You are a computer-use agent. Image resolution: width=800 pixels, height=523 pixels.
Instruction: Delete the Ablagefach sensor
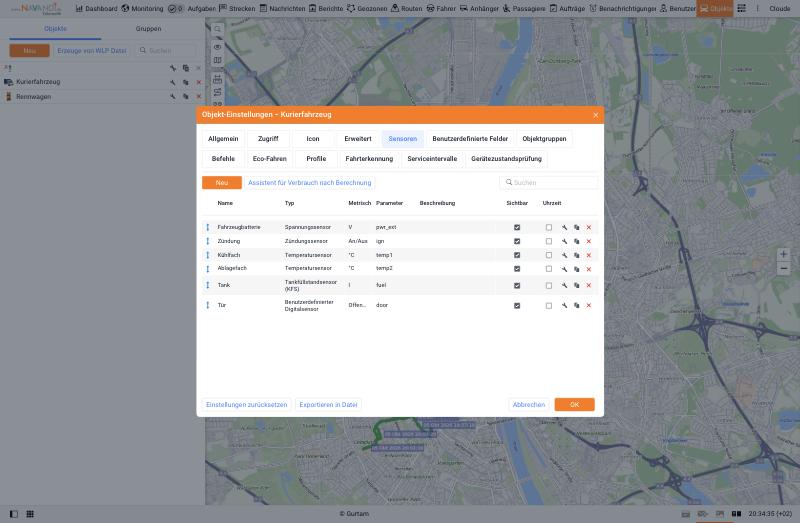click(589, 269)
